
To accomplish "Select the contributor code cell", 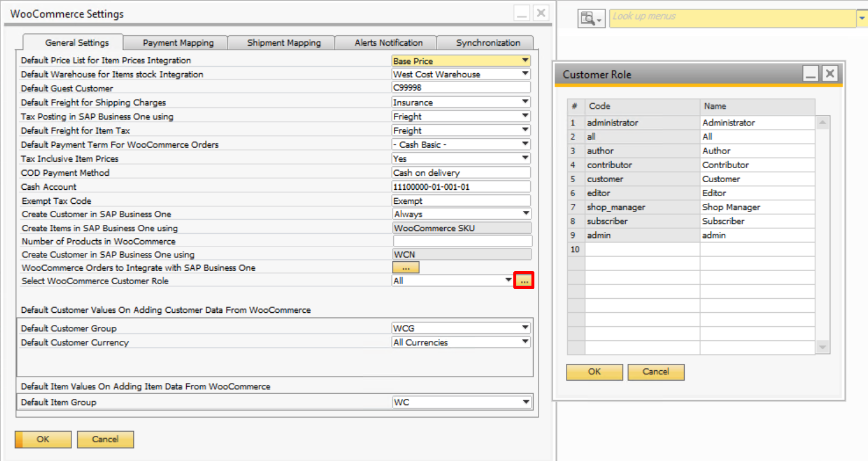I will [x=642, y=165].
